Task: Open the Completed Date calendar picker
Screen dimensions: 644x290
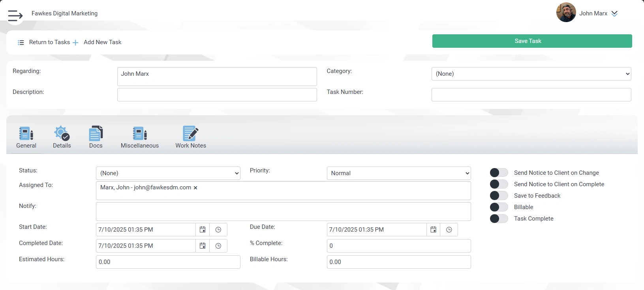Action: click(x=203, y=246)
